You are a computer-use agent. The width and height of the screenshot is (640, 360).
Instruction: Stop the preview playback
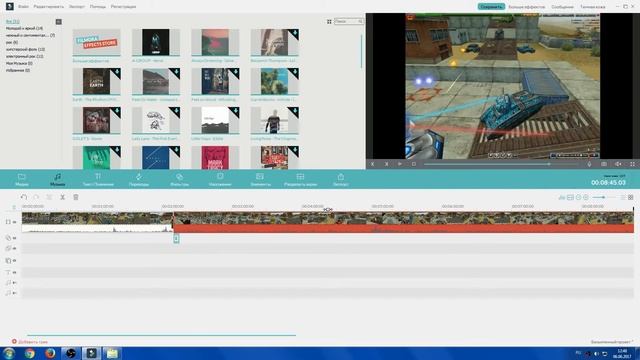pos(413,164)
